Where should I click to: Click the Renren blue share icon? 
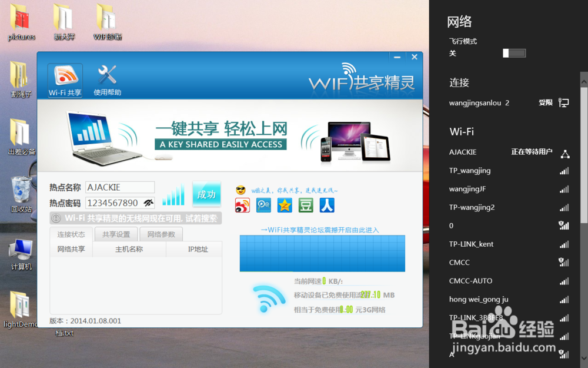(x=327, y=205)
